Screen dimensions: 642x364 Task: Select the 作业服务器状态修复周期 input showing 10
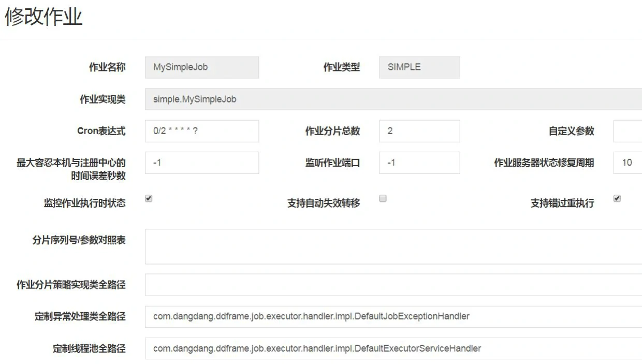[x=628, y=163]
